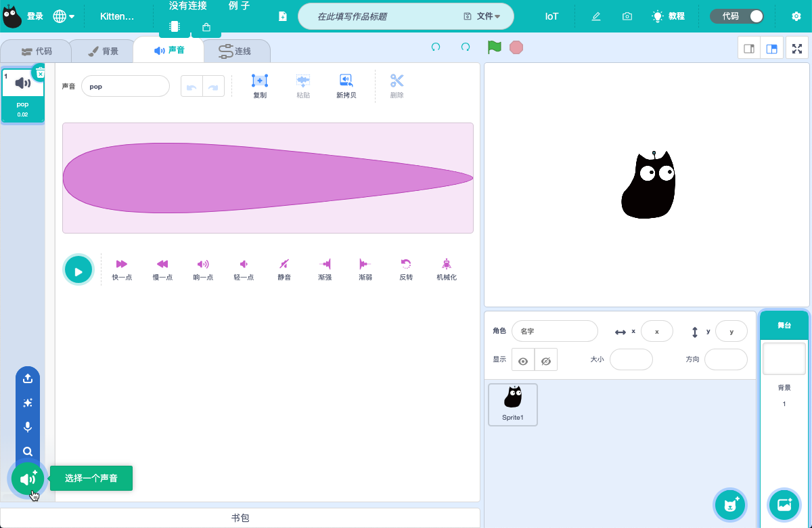Apply 快一点 faster effect

click(x=122, y=269)
